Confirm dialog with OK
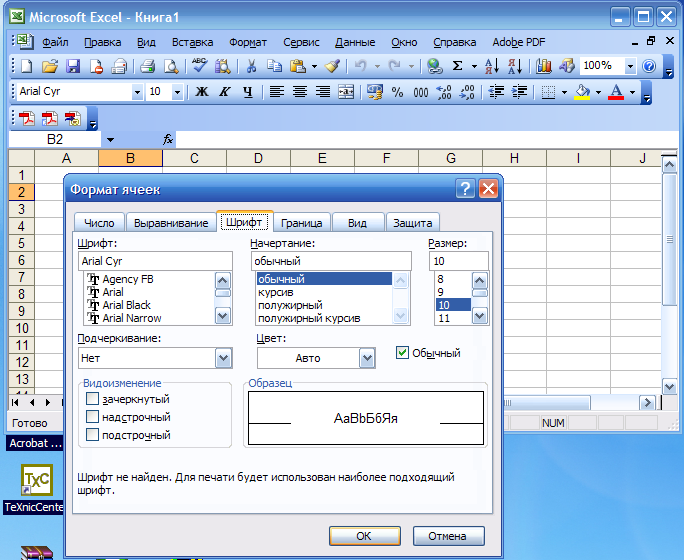Image resolution: width=684 pixels, height=560 pixels. click(364, 536)
